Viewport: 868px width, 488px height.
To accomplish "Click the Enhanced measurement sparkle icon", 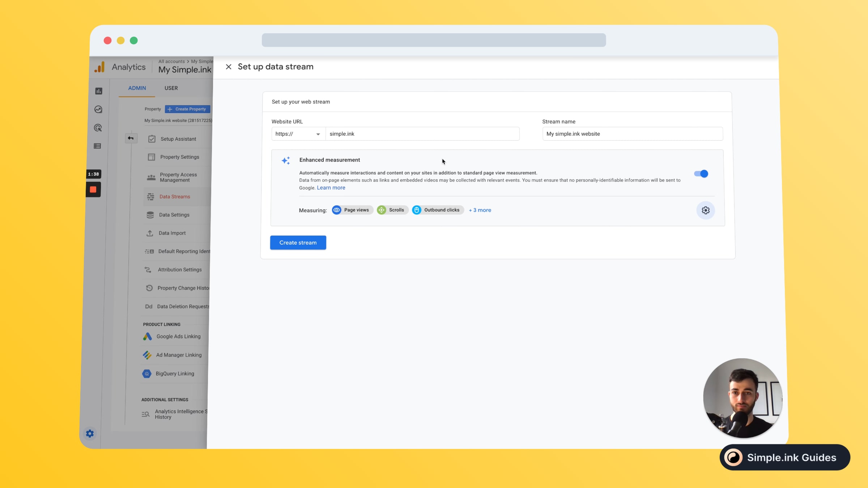I will (286, 160).
